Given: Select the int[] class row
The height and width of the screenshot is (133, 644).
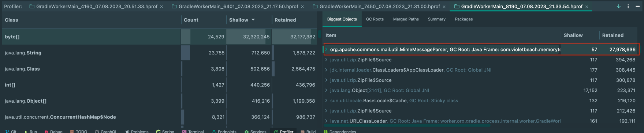Looking at the screenshot, I should pos(160,85).
